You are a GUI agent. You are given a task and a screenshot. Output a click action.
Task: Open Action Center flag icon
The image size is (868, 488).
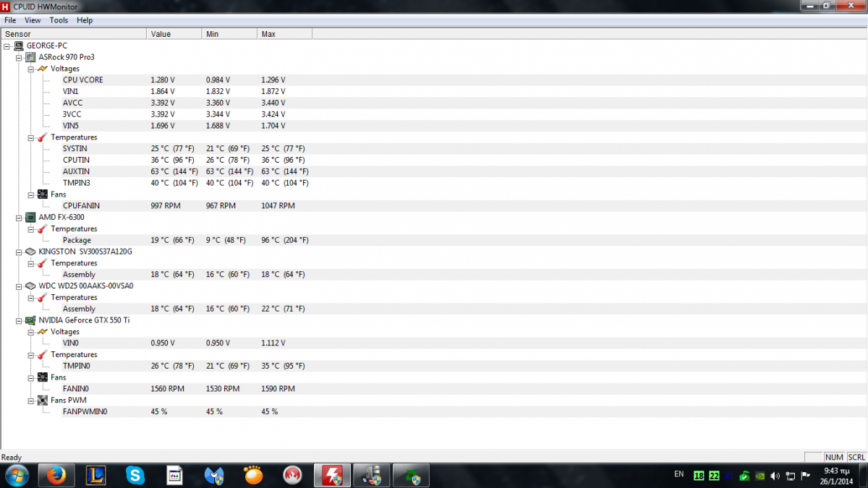(x=806, y=476)
